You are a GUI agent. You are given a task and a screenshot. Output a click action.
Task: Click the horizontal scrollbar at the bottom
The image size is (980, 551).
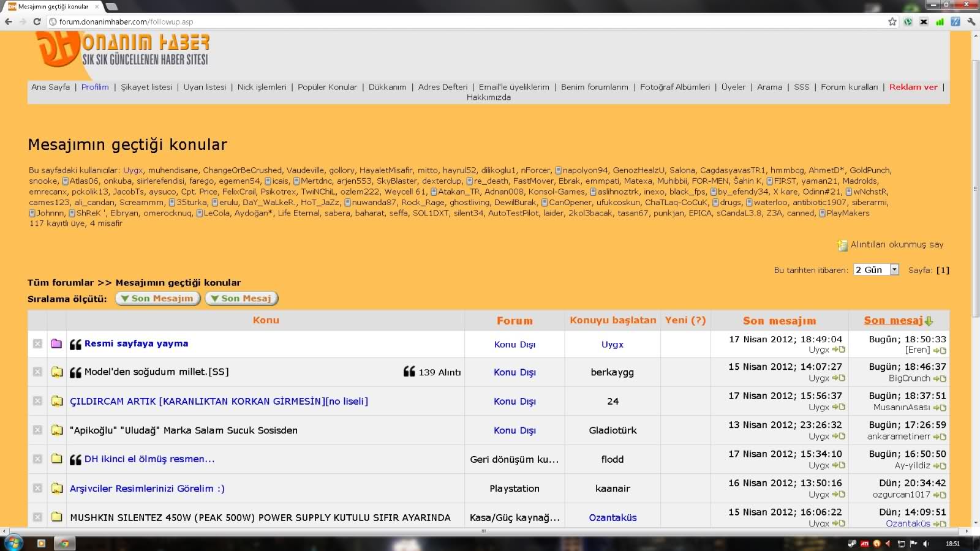[x=484, y=531]
